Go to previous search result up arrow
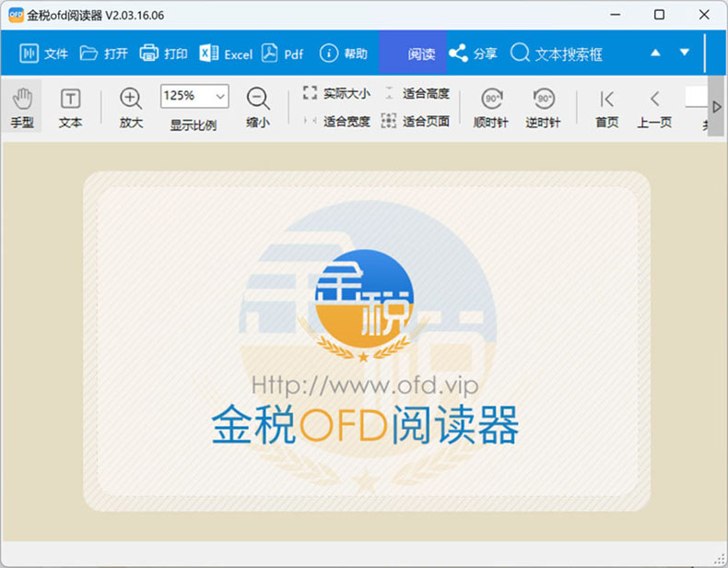The width and height of the screenshot is (728, 568). (x=655, y=53)
